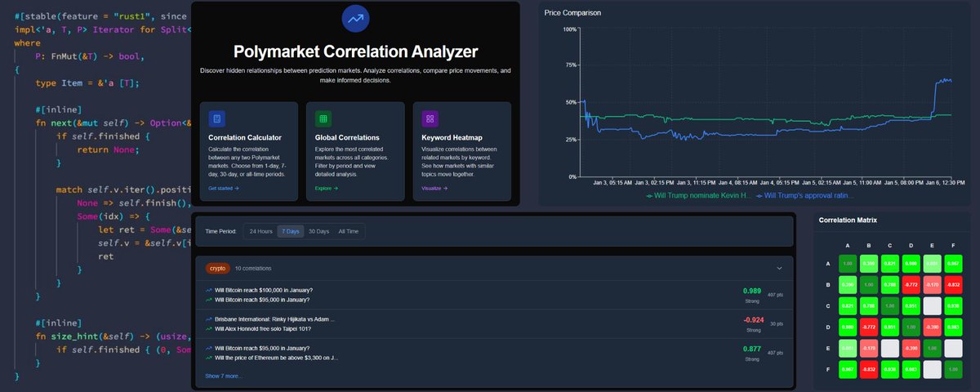Select the 7 Days time period
The height and width of the screenshot is (392, 980).
click(291, 231)
